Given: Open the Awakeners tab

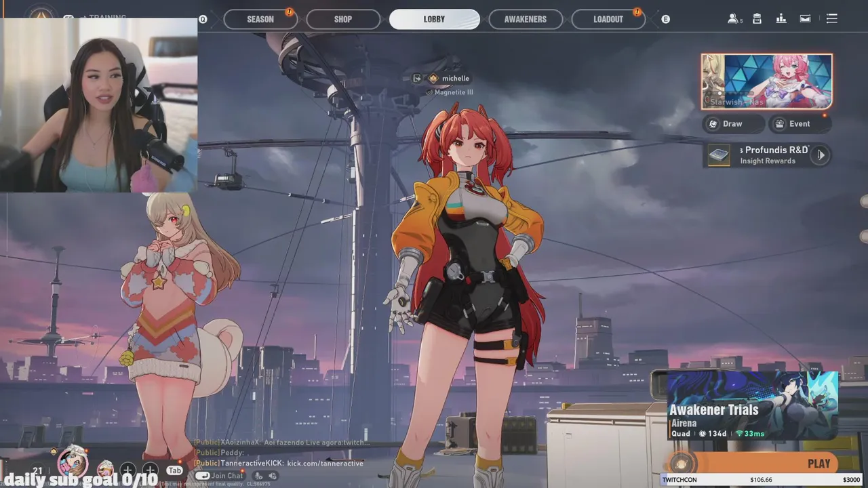Looking at the screenshot, I should tap(525, 19).
